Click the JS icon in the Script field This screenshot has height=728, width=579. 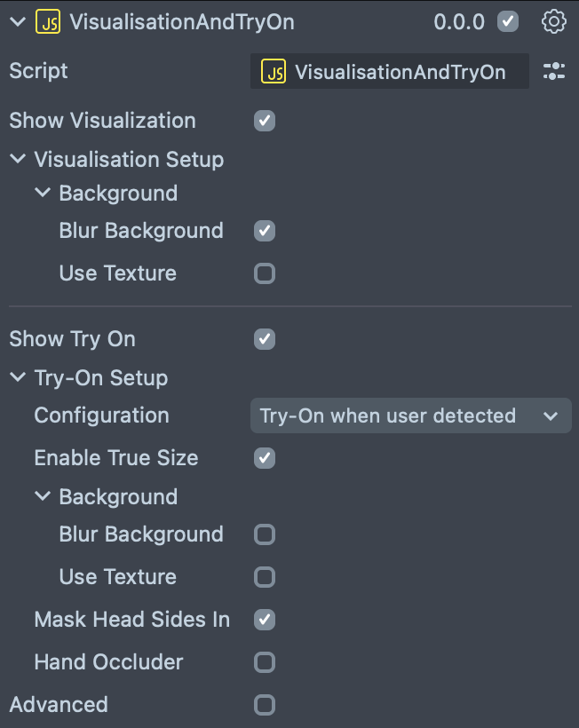click(273, 72)
